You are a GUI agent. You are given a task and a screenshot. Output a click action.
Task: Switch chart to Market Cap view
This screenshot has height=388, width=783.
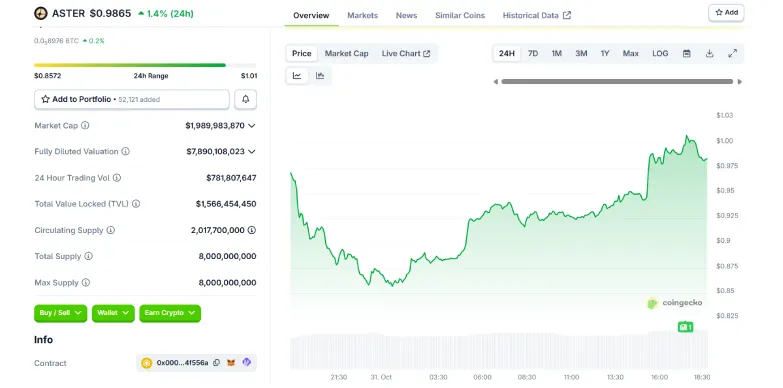click(347, 53)
